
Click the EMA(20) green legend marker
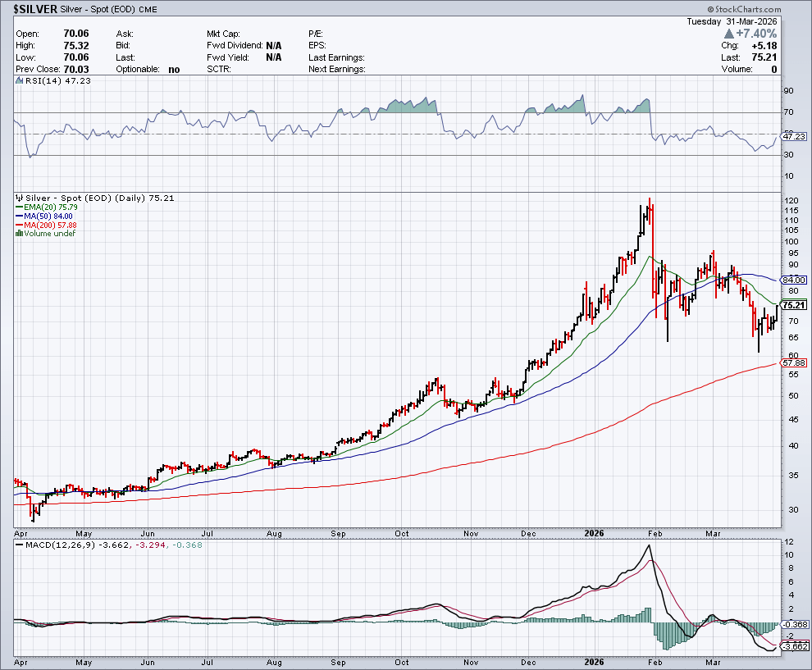point(18,207)
